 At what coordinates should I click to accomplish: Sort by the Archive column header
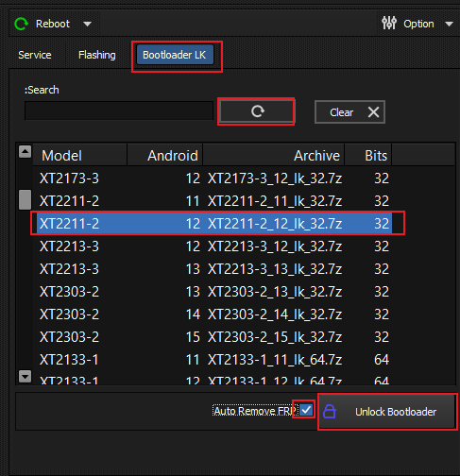274,155
